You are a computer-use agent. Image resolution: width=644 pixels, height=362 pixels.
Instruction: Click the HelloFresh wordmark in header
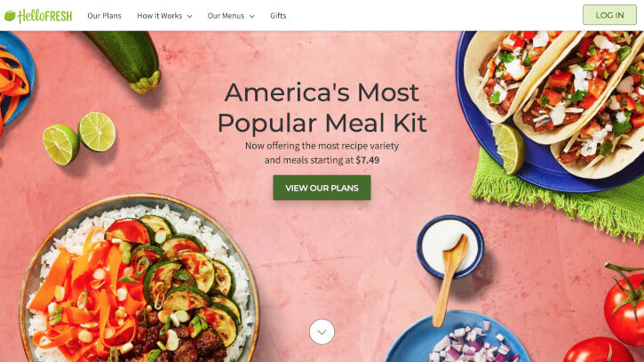pos(44,16)
